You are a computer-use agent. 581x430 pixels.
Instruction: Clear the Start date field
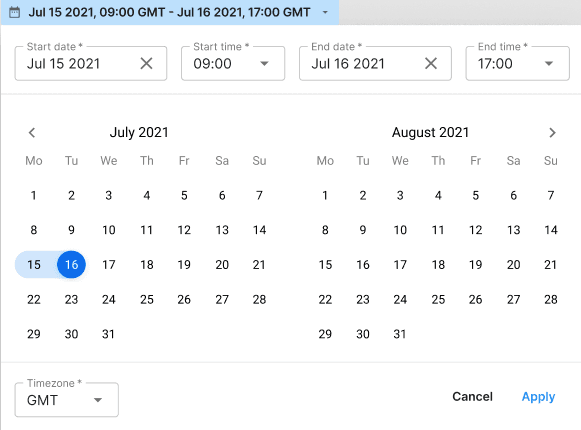[x=146, y=63]
